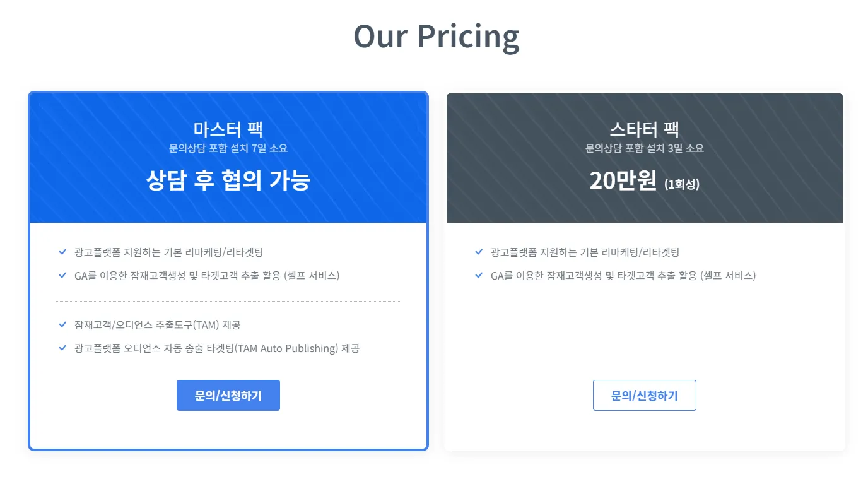868x477 pixels.
Task: Click the checkmark beside 마스터 팩 remarketing feature
Action: tap(62, 251)
